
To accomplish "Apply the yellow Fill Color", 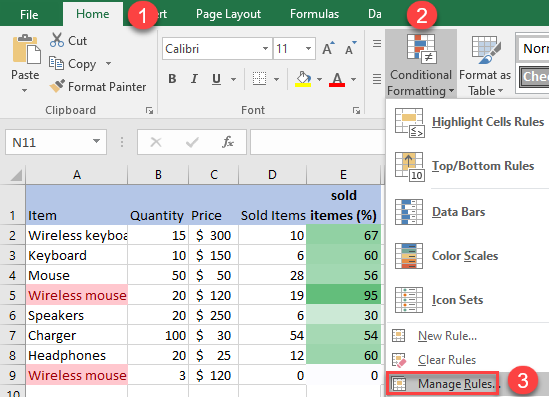I will (303, 79).
